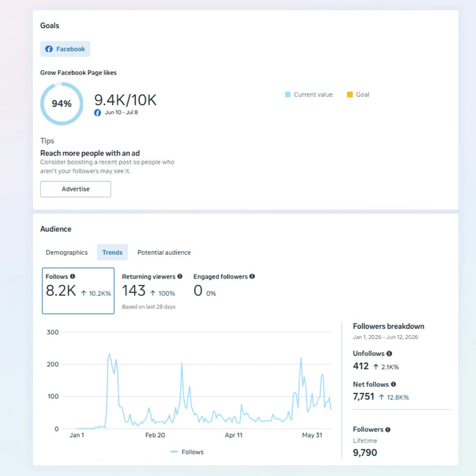This screenshot has width=476, height=476.
Task: Click the 94% progress ring
Action: (62, 104)
